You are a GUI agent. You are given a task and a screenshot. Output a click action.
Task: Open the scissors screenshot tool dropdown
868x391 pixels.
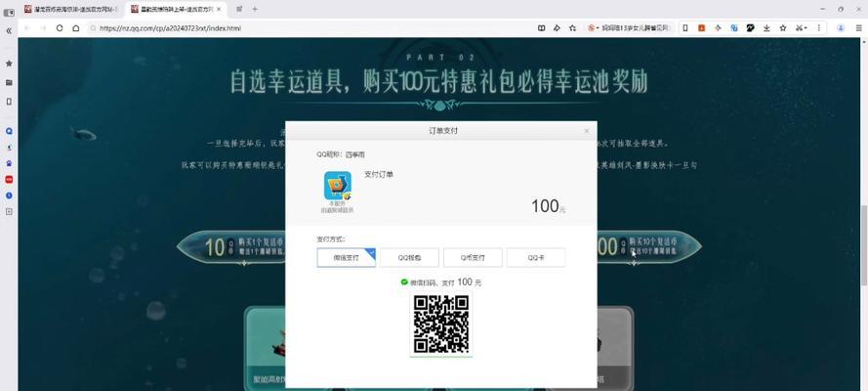(x=801, y=27)
